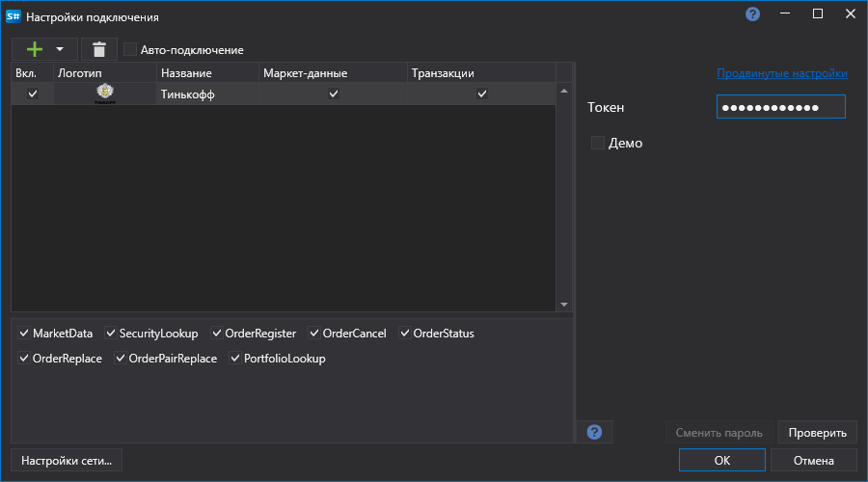Click the Логотип column header

[104, 73]
